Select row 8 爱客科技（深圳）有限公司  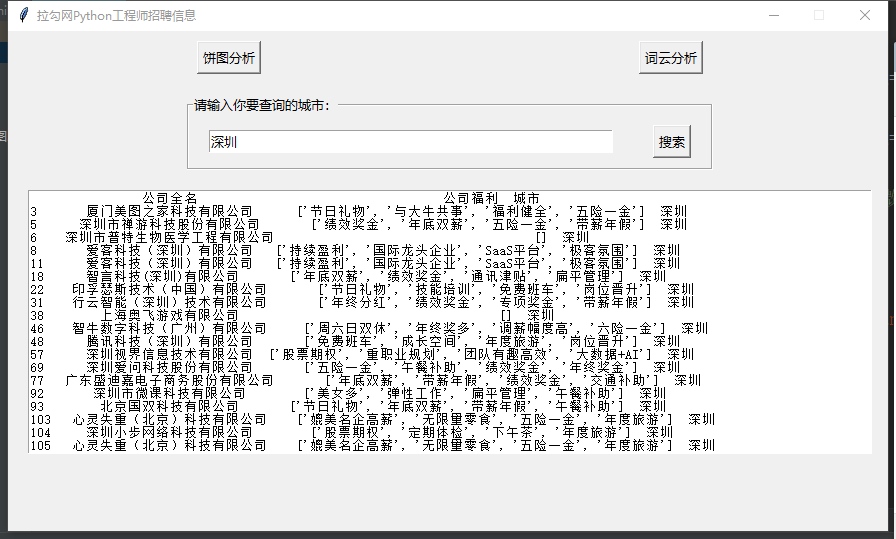355,250
